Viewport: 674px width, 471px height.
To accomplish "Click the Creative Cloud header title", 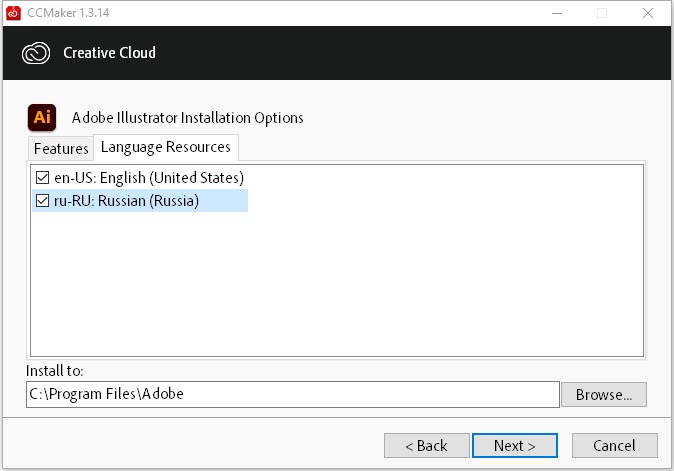I will pos(110,53).
